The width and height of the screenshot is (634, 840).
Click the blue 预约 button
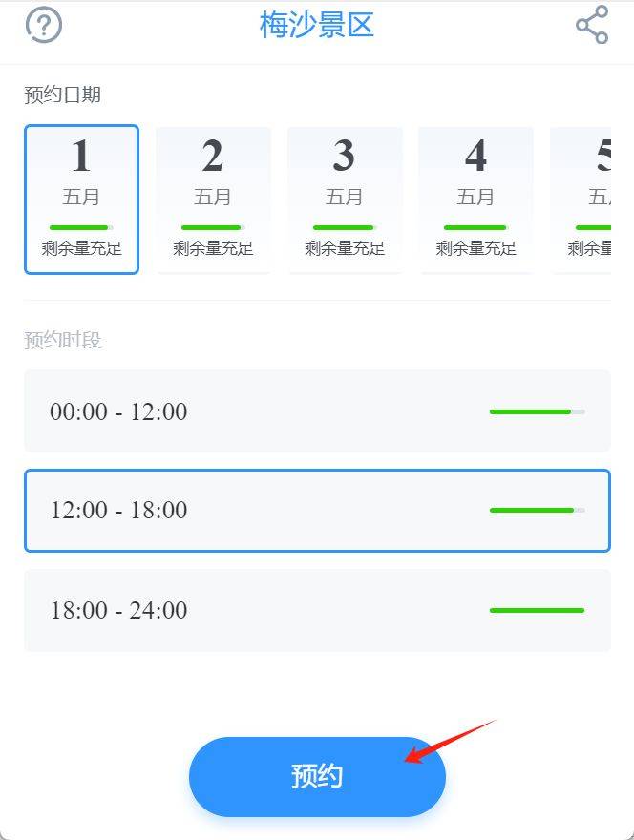pos(317,776)
